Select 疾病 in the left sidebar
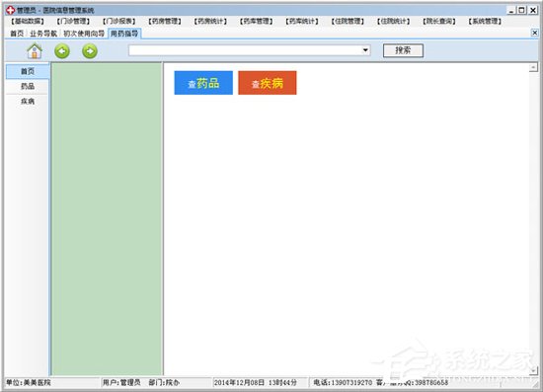 28,101
